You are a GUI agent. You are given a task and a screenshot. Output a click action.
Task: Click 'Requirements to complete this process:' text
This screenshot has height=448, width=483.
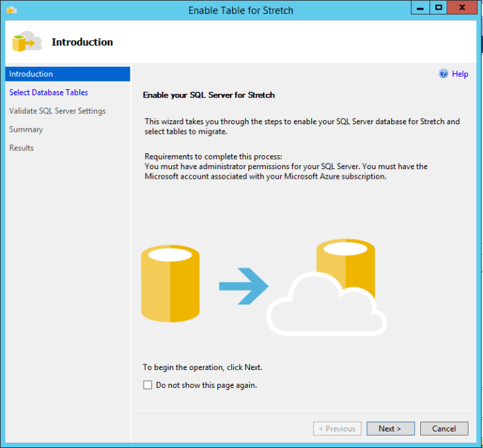[x=213, y=157]
